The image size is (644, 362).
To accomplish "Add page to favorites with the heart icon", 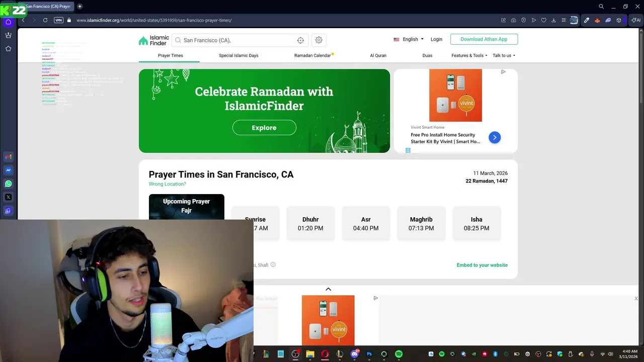I will (x=543, y=20).
